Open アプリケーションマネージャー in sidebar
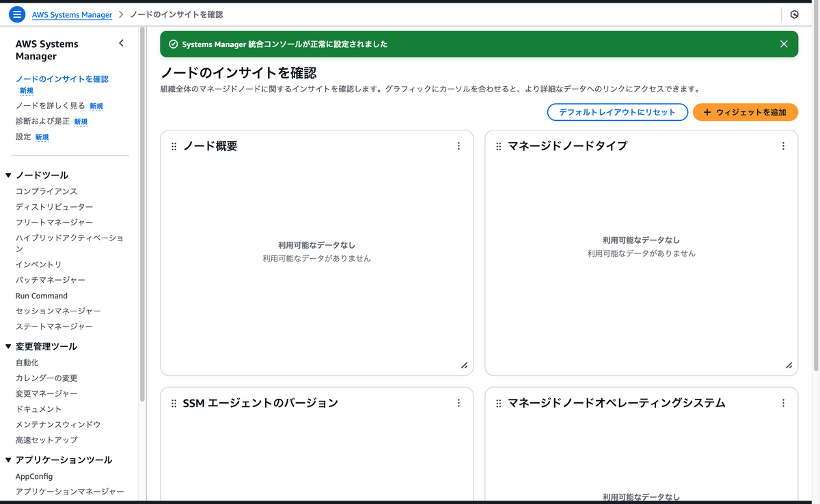Image resolution: width=820 pixels, height=504 pixels. (70, 491)
